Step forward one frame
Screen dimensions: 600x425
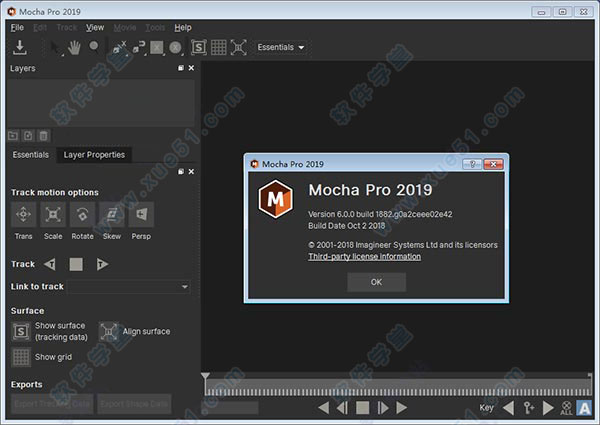(x=383, y=408)
